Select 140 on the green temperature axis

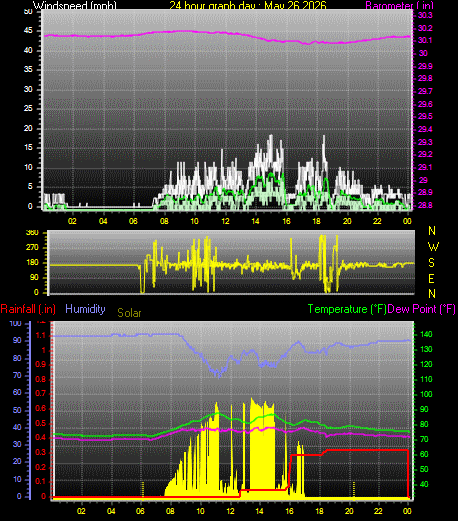[426, 334]
